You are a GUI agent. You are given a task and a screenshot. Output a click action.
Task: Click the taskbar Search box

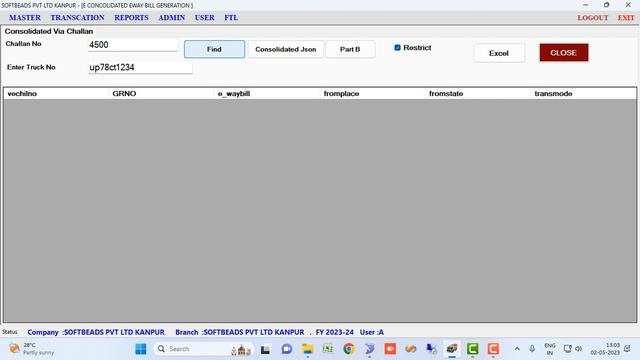point(203,349)
